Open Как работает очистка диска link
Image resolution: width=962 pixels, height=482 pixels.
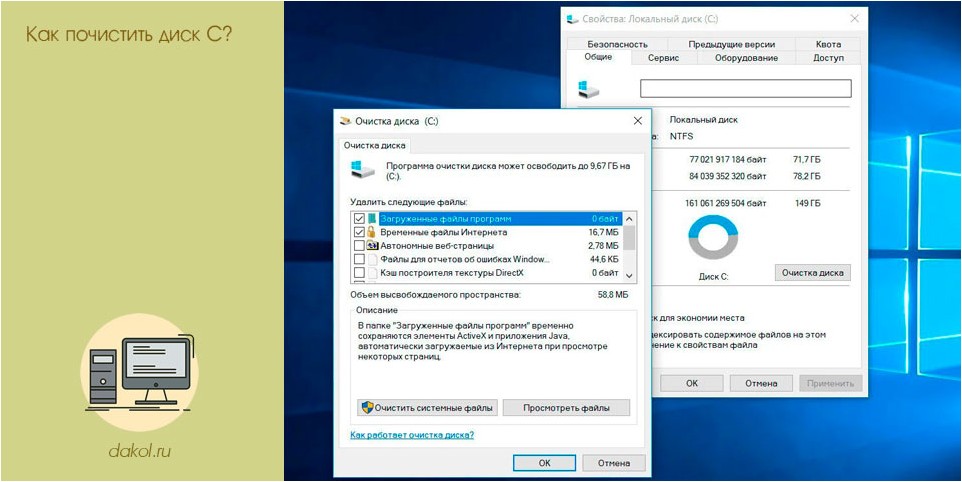412,435
